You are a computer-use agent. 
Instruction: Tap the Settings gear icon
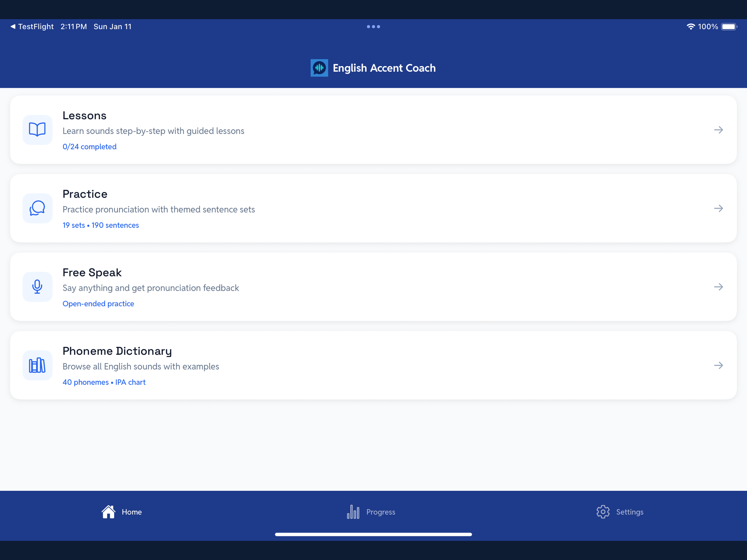[603, 512]
